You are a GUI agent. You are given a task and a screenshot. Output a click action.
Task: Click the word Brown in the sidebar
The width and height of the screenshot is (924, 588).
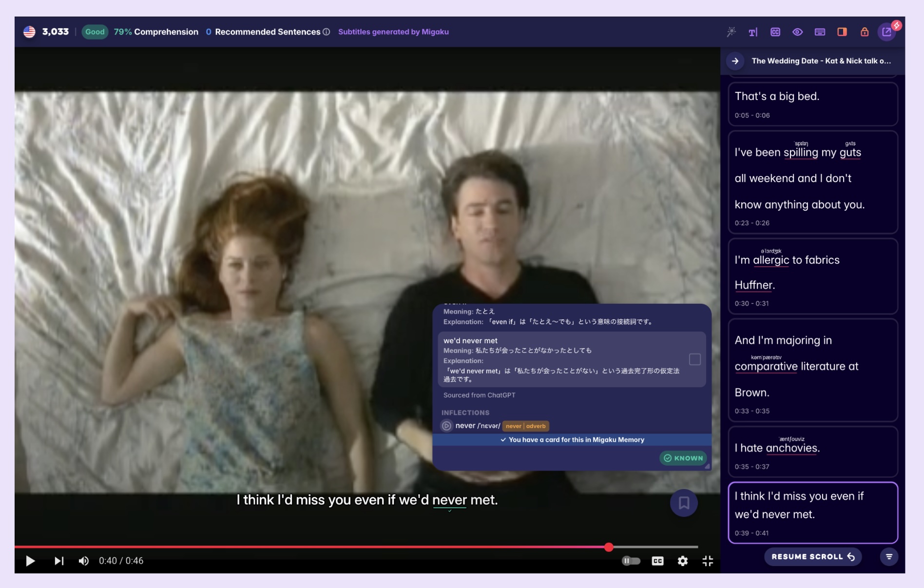point(751,392)
